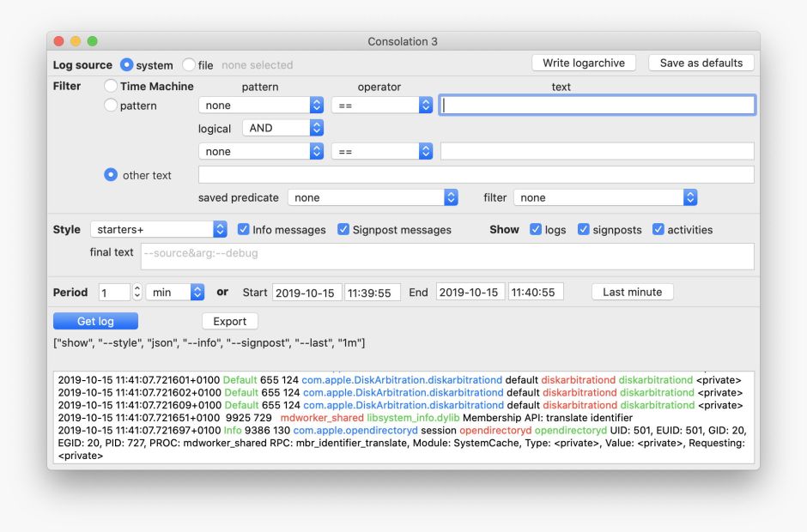Screen dimensions: 807x532
Task: Click the Period number stepper arrows
Action: (137, 293)
